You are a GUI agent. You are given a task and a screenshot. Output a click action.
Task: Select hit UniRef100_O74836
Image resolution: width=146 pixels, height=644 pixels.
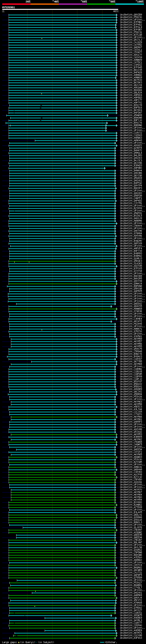coord(131,311)
